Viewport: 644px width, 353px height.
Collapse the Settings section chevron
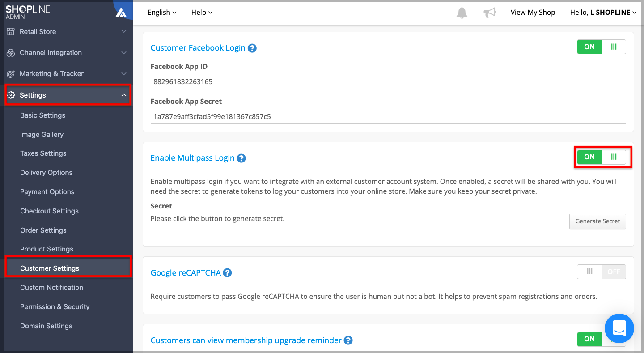coord(124,95)
